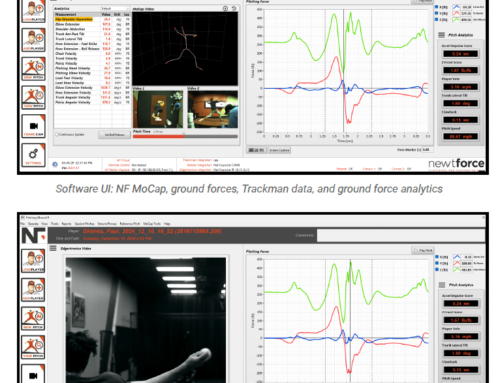
Task: Open the red Y line style selector in lower legend
Action: [456, 263]
